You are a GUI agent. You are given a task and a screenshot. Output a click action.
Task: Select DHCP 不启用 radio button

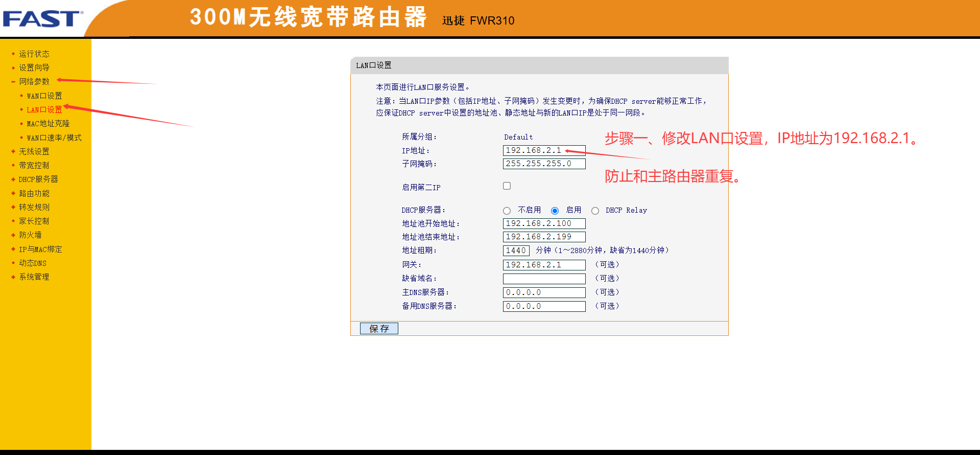pyautogui.click(x=507, y=211)
